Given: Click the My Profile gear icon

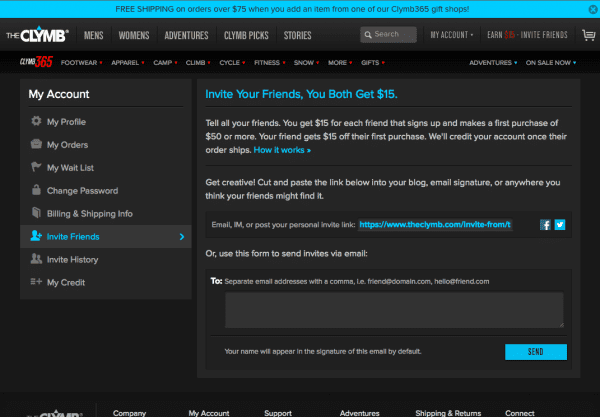Looking at the screenshot, I should pos(36,121).
